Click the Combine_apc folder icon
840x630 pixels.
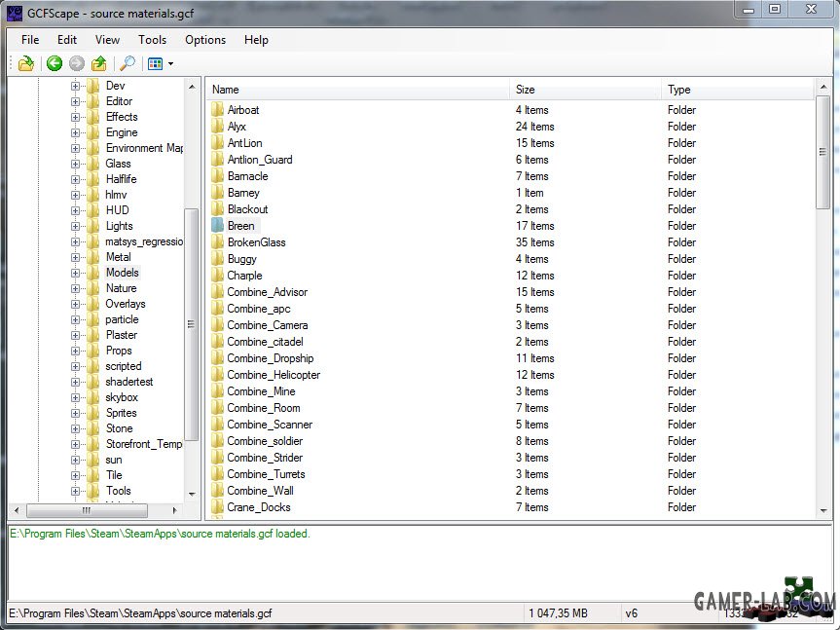coord(217,309)
